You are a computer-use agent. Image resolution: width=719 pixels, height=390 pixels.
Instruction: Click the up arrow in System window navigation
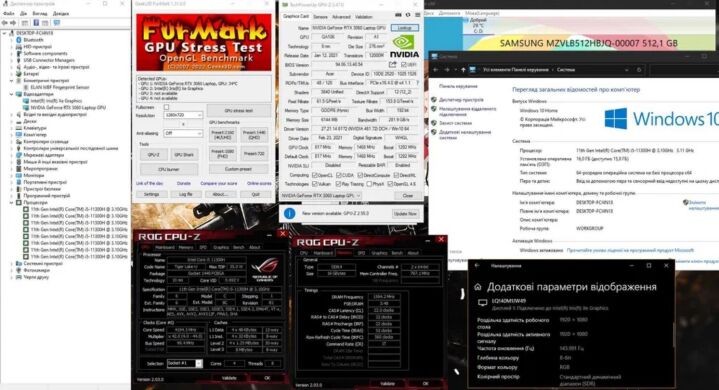point(463,70)
